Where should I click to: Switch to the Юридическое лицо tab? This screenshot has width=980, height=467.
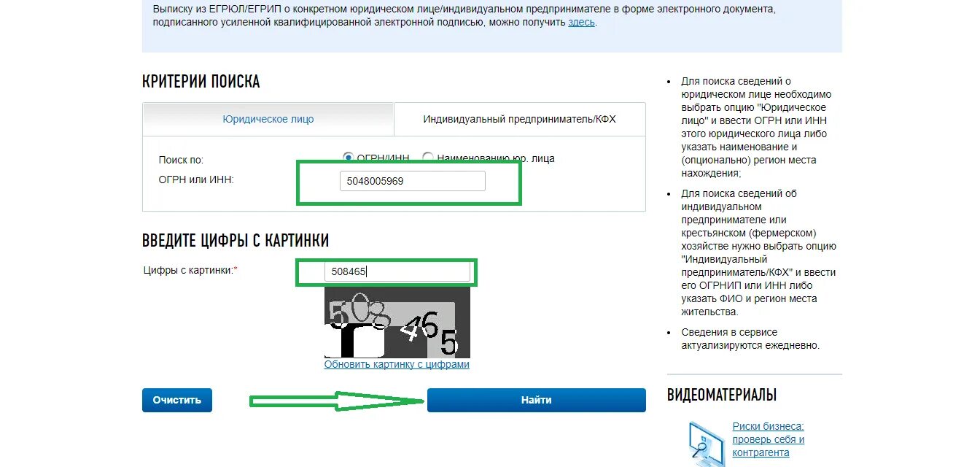tap(268, 119)
